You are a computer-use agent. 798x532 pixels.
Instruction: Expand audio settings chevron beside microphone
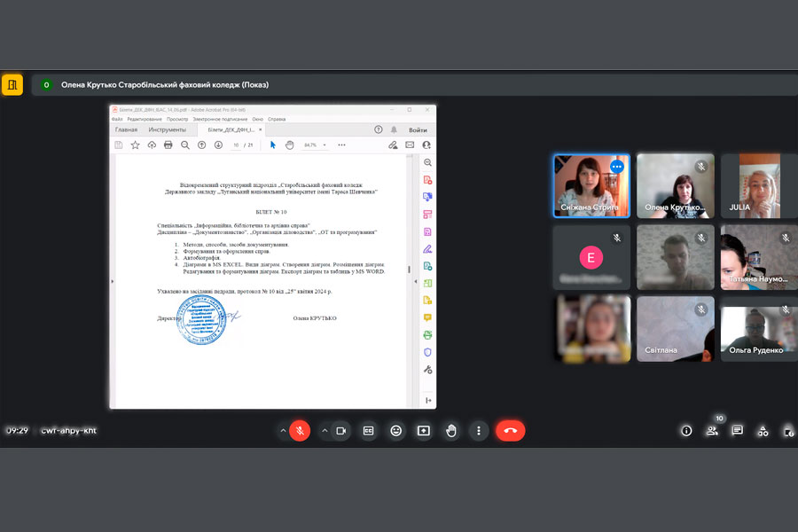click(x=283, y=431)
